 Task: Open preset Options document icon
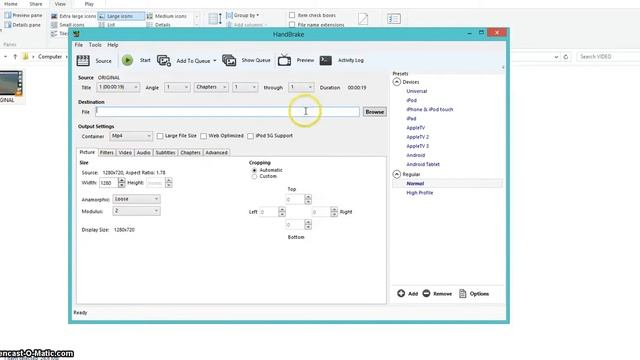pos(462,293)
